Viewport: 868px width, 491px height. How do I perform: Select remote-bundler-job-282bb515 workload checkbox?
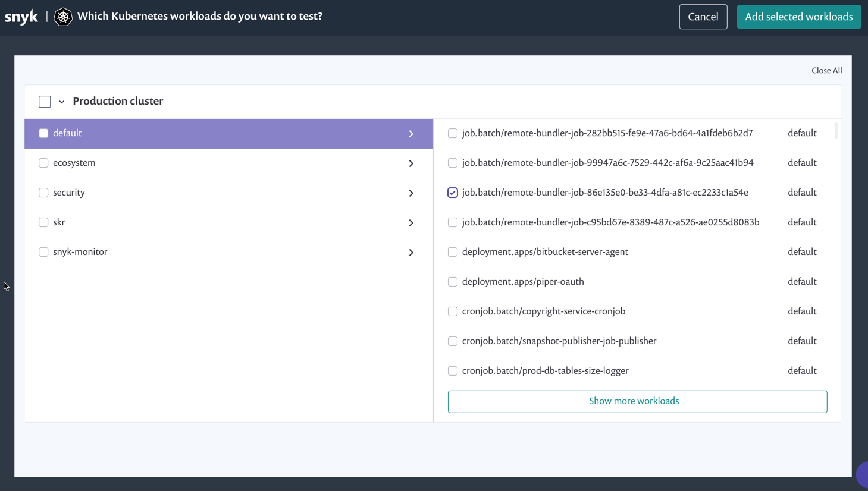[x=453, y=133]
